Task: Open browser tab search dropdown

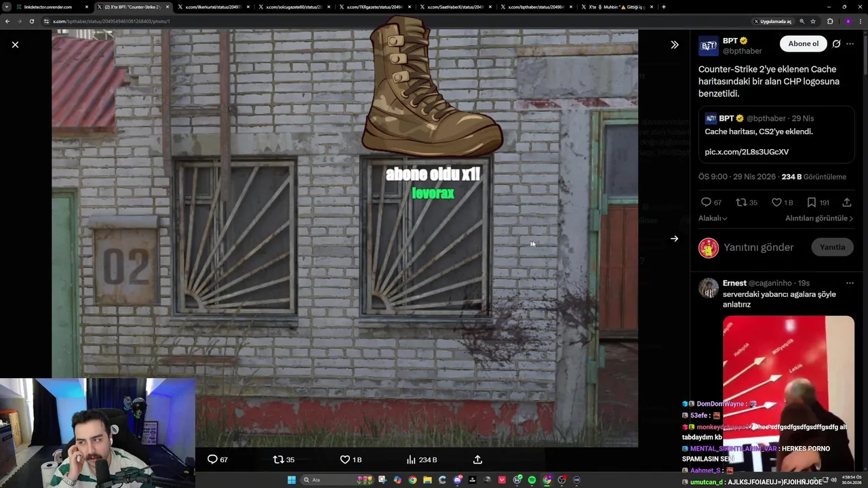Action: coord(7,7)
